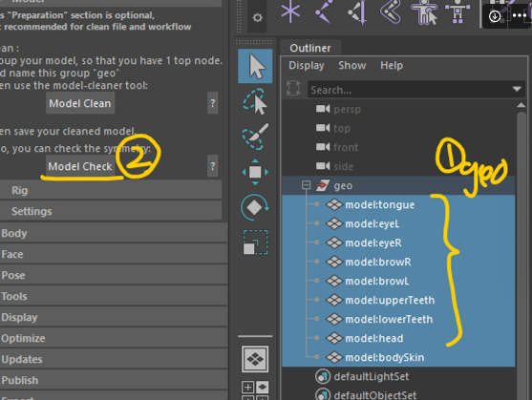This screenshot has height=400, width=532.
Task: Click the human figure with cursor icon
Action: 424,12
